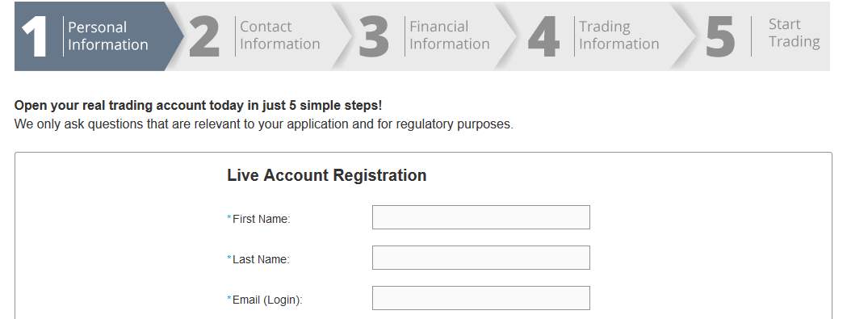Focus the Last Name text box
868x319 pixels.
coord(481,258)
